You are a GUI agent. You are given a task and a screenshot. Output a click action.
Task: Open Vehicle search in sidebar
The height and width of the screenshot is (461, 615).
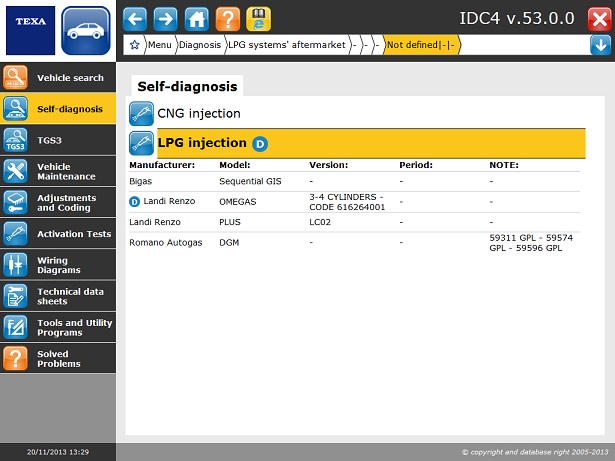coord(58,78)
